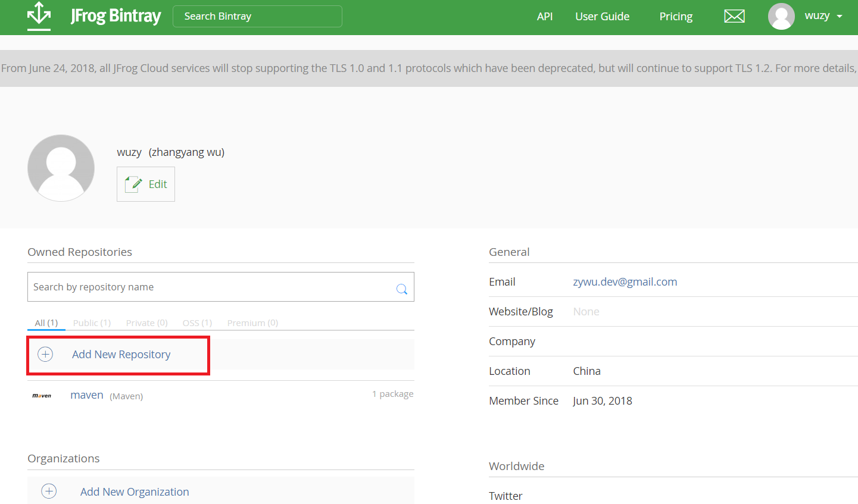858x504 pixels.
Task: Focus the Search Bintray input field
Action: pyautogui.click(x=257, y=17)
